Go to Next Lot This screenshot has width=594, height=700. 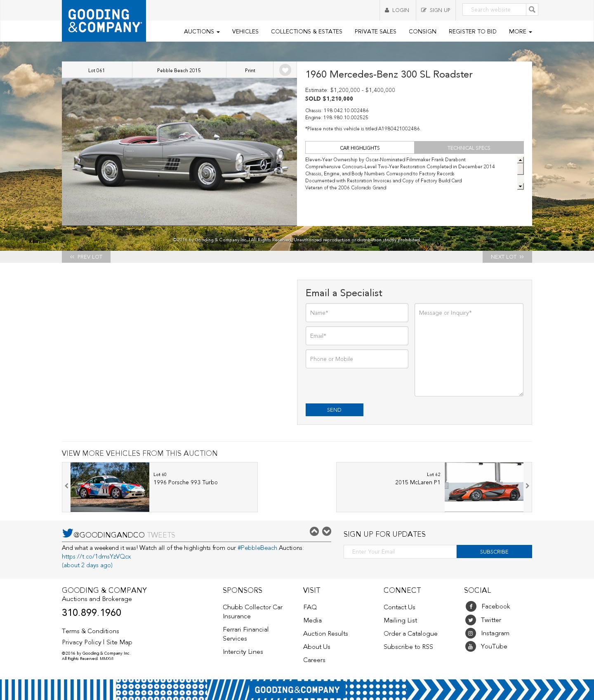[x=507, y=257]
